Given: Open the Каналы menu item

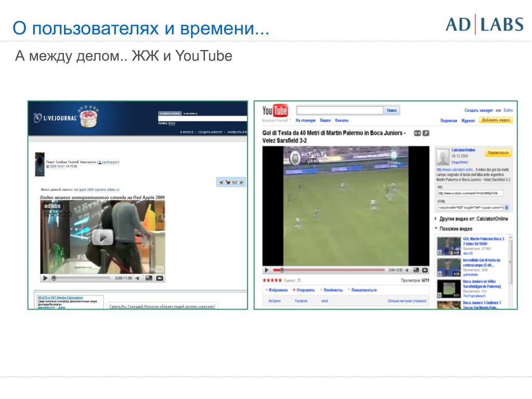Looking at the screenshot, I should [x=342, y=121].
